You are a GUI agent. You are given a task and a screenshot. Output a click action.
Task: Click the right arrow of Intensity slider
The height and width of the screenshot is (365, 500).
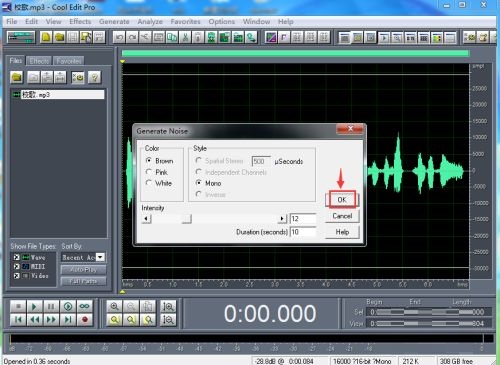pyautogui.click(x=282, y=219)
